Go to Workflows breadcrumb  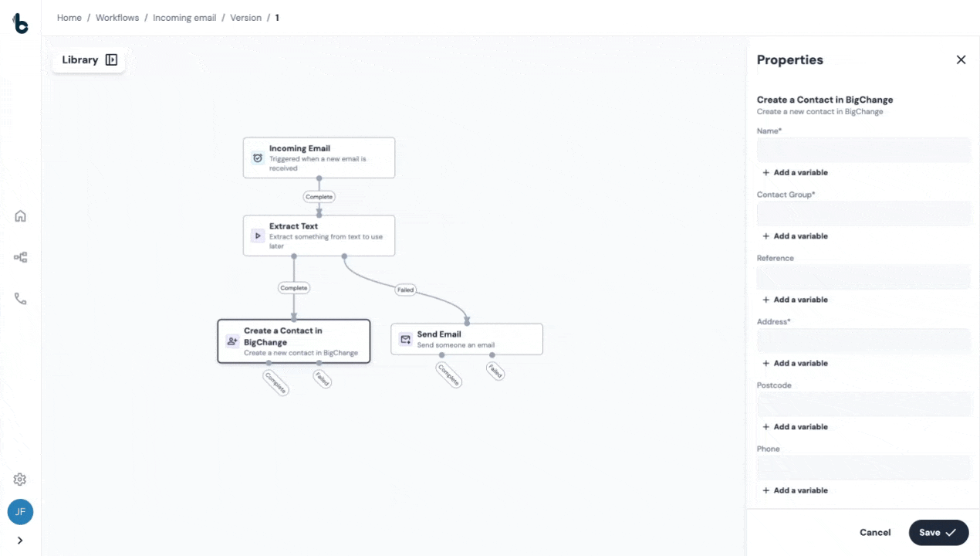tap(117, 18)
